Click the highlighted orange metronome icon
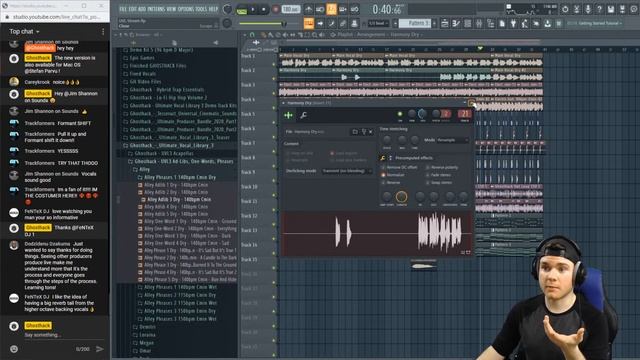 pyautogui.click(x=331, y=9)
